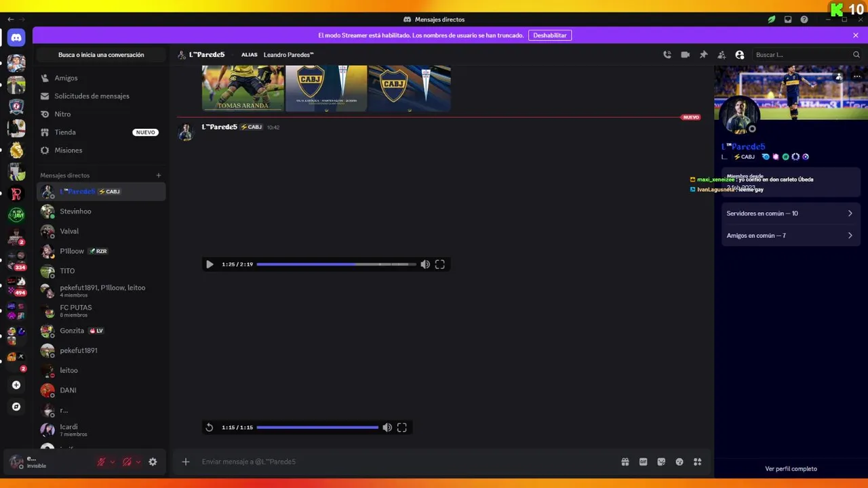Image resolution: width=868 pixels, height=488 pixels.
Task: Disable Streamer mode via Deshabilitar button
Action: click(550, 35)
